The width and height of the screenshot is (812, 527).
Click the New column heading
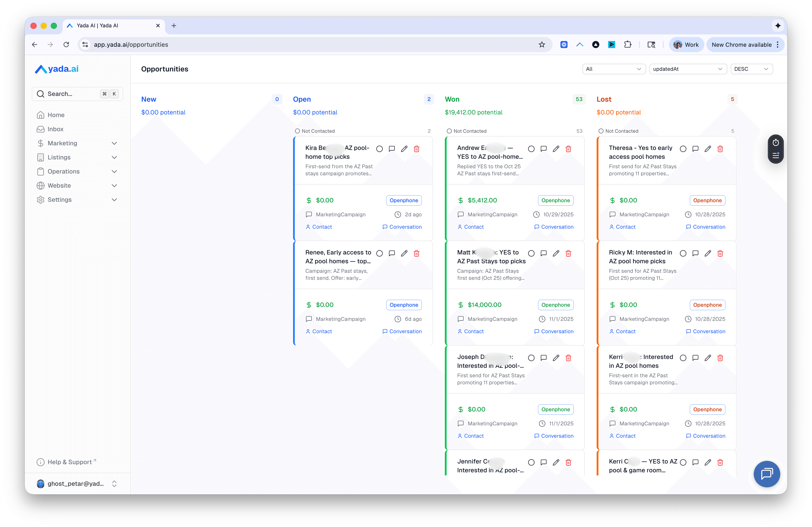(x=149, y=99)
